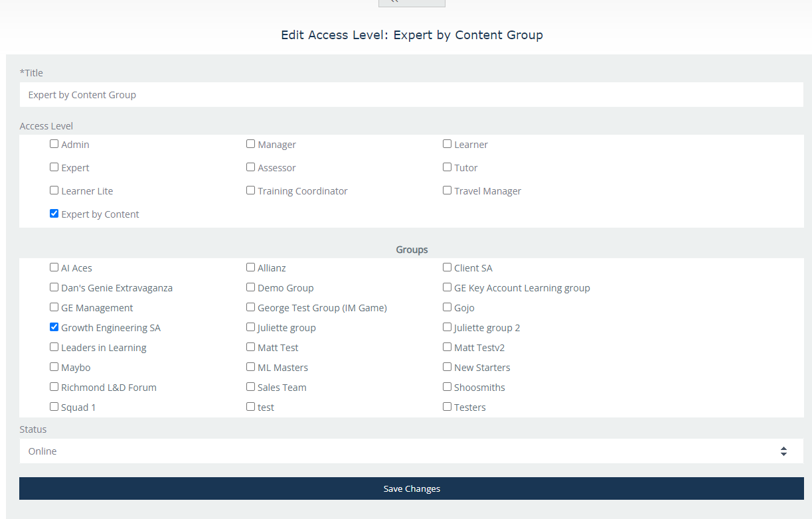Toggle the ML Masters group checkbox
Viewport: 812px width, 519px height.
coord(251,367)
